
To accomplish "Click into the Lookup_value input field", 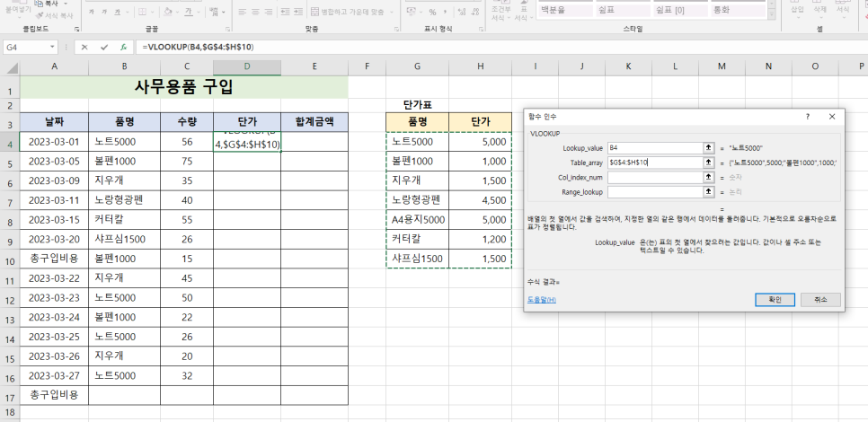I will pyautogui.click(x=655, y=147).
